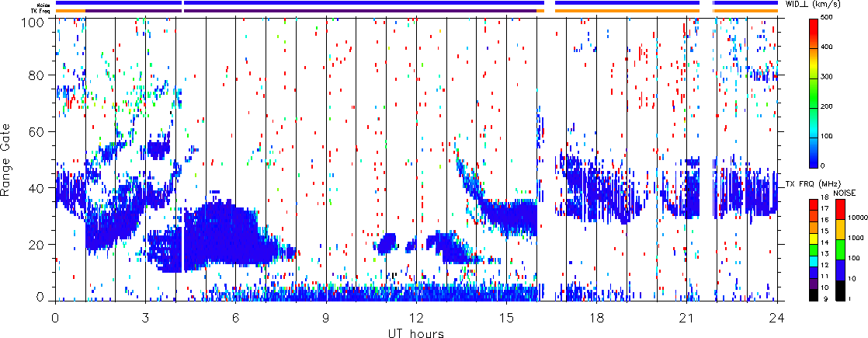
Task: Pick the green TX FRQ swatch between 13 and 14
Action: point(814,250)
